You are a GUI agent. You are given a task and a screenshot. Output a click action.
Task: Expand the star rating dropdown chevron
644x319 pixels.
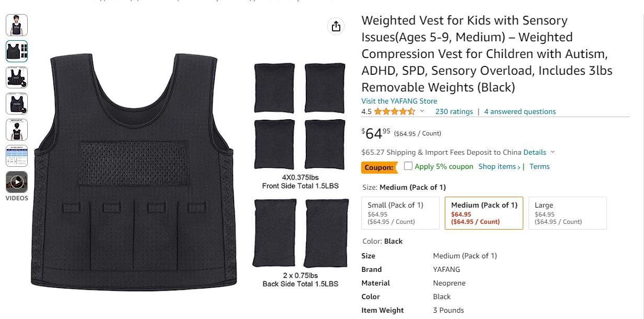(422, 111)
